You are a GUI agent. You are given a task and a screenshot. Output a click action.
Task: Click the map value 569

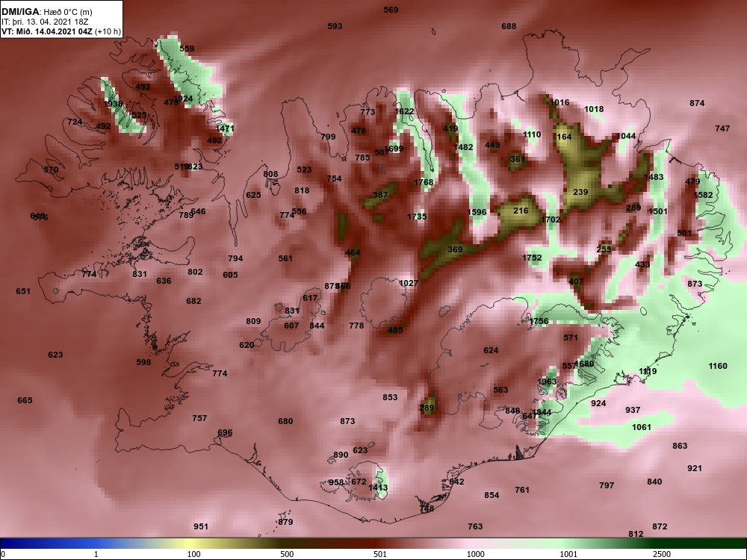pyautogui.click(x=391, y=10)
